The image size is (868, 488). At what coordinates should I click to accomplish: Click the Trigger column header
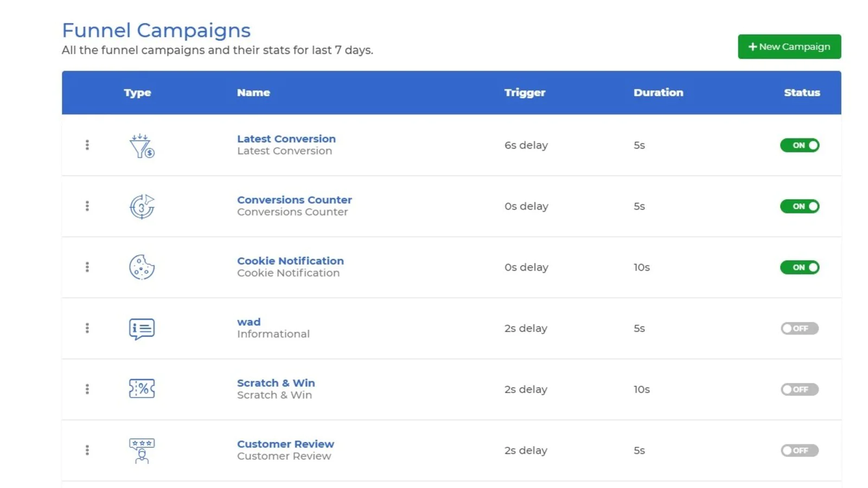point(525,93)
